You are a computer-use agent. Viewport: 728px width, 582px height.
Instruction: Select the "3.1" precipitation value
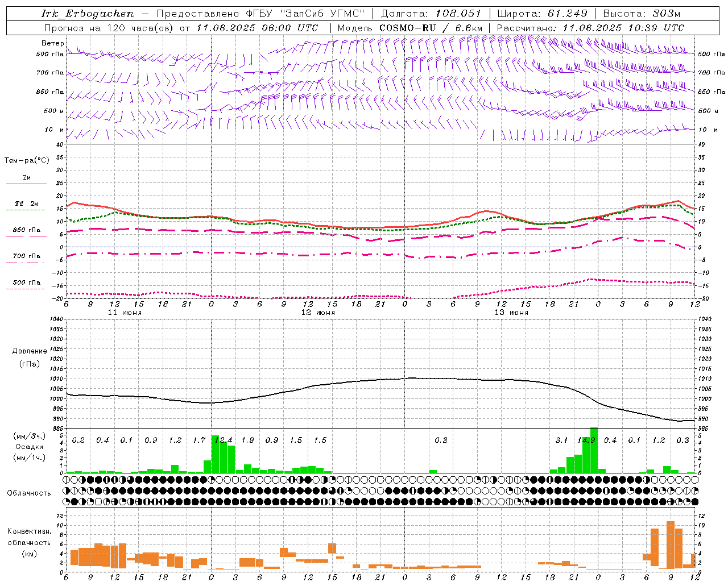(x=561, y=440)
